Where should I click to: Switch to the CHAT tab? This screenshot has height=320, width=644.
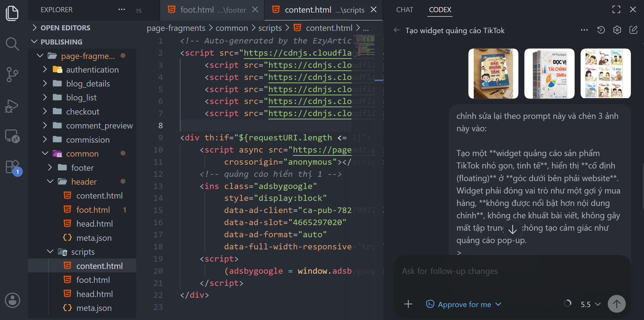[x=404, y=10]
